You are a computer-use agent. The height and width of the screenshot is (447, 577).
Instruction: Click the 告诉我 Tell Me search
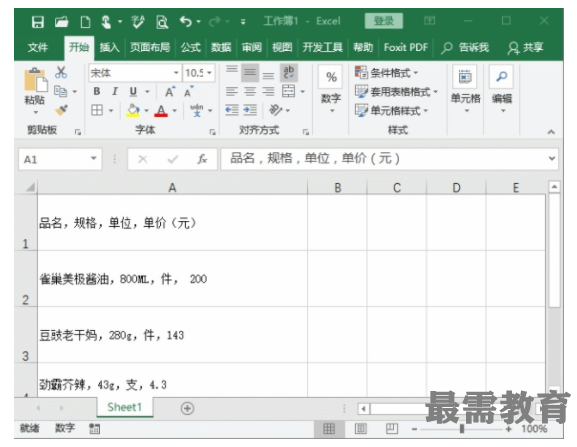465,47
